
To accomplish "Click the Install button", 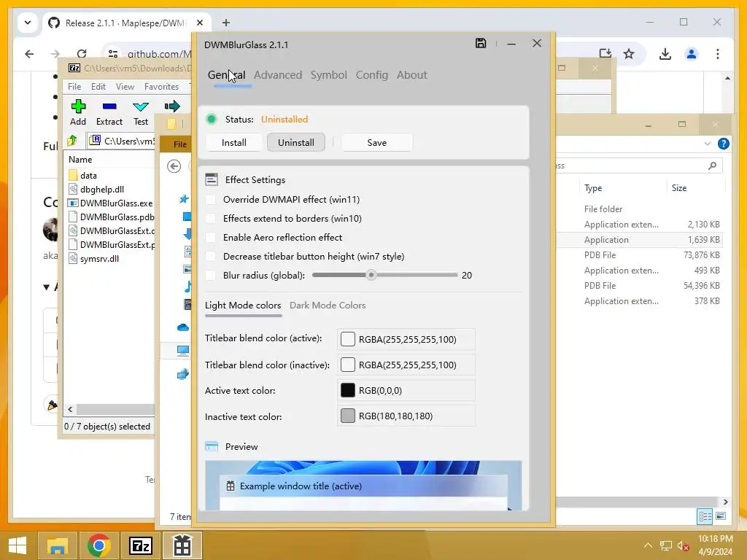I will click(x=234, y=142).
